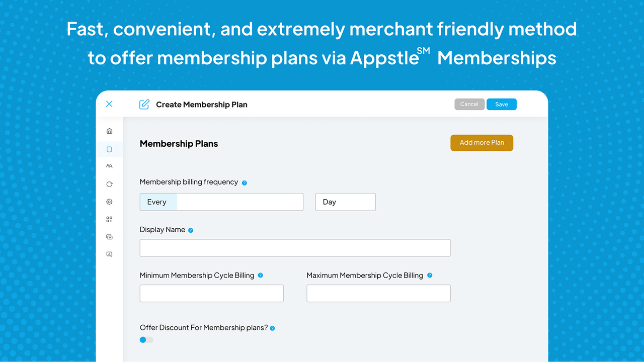Click the Add more Plan button
Image resolution: width=644 pixels, height=362 pixels.
click(481, 143)
